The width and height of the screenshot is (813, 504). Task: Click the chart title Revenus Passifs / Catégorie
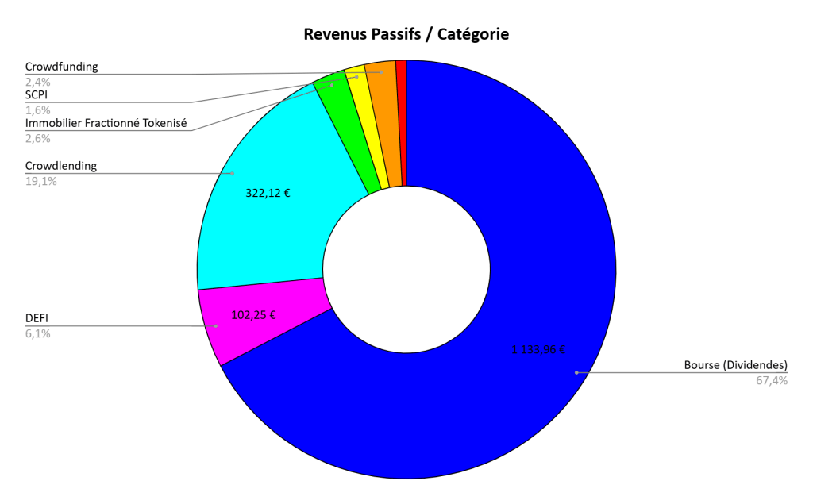click(x=406, y=34)
